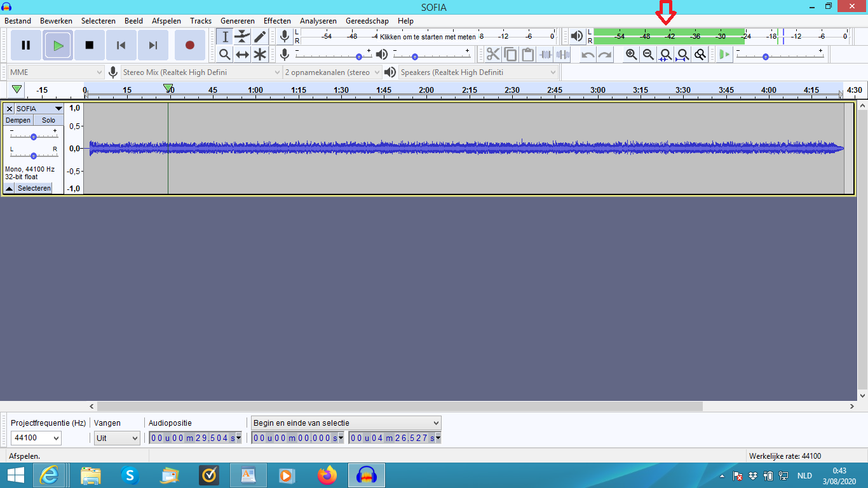
Task: Open the SOFIA track name menu
Action: (x=39, y=109)
